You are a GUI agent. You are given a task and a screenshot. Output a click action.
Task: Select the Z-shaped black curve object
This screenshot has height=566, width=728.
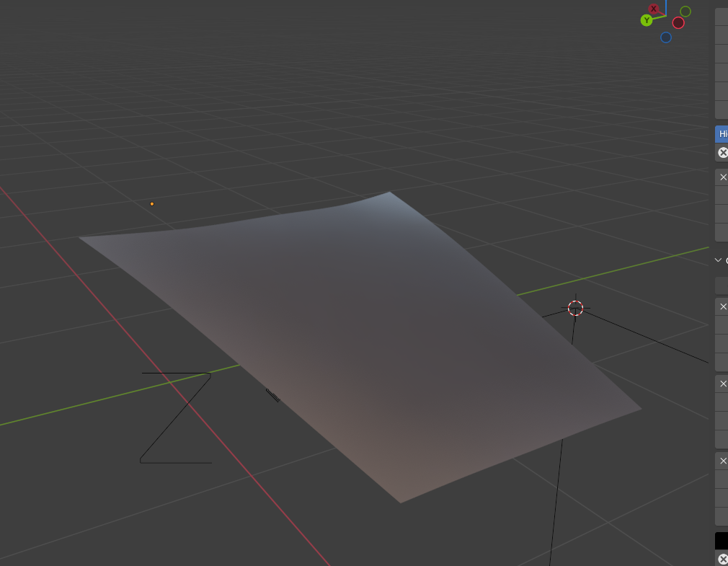(175, 418)
